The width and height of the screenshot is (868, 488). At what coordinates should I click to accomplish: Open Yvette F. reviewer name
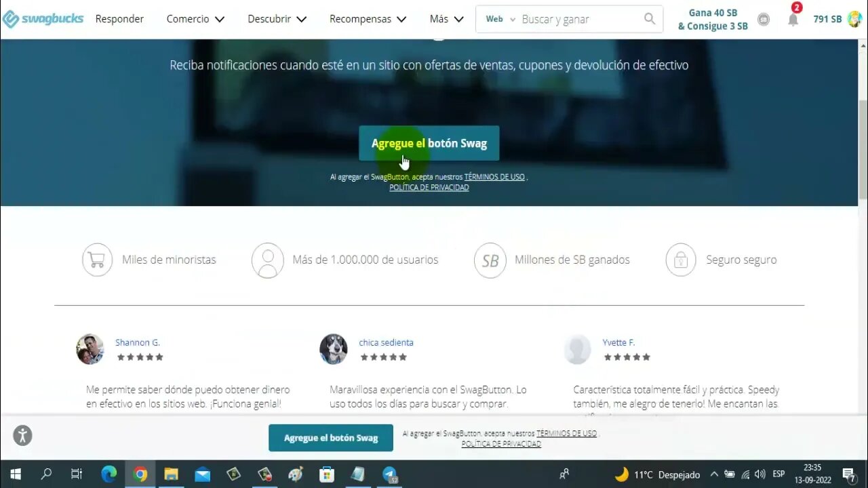coord(618,342)
